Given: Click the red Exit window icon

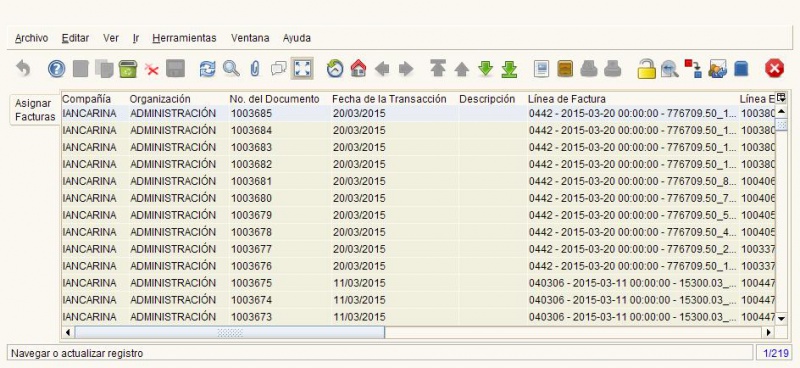Looking at the screenshot, I should coord(774,68).
